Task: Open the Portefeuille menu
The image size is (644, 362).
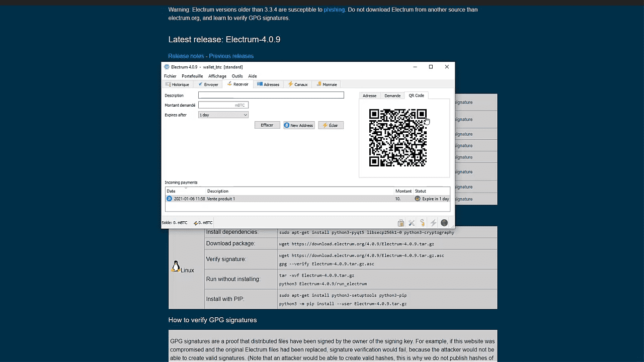Action: [192, 76]
